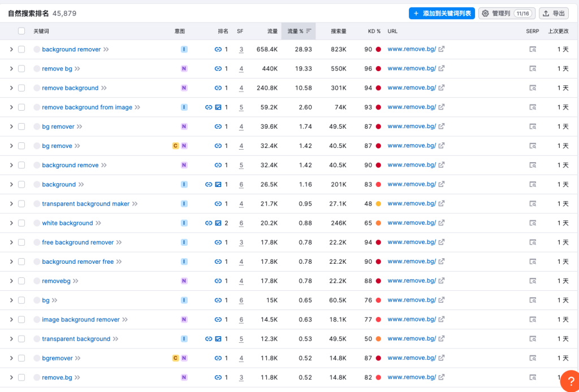Open SERP snapshot for transparent background maker
Image resolution: width=579 pixels, height=392 pixels.
[533, 203]
